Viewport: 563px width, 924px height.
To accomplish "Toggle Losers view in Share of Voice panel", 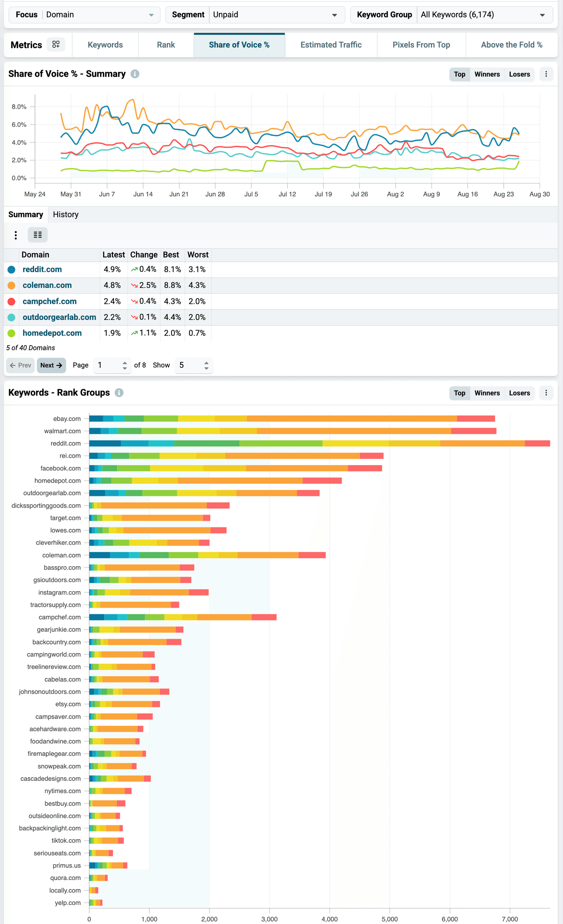I will tap(519, 74).
